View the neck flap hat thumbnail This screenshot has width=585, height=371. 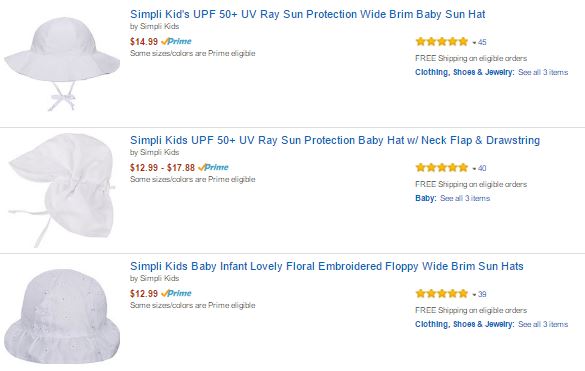pyautogui.click(x=62, y=190)
